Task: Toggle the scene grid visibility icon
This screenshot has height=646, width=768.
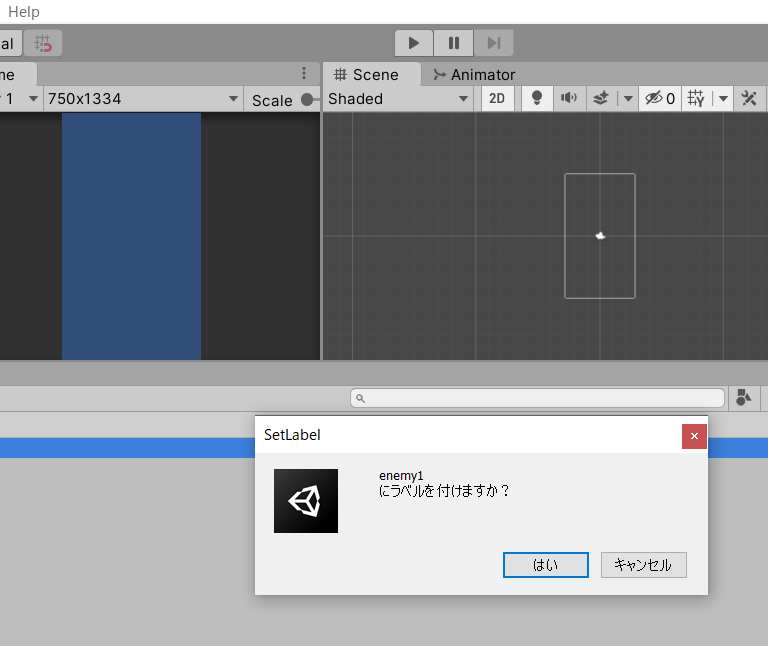Action: point(696,99)
